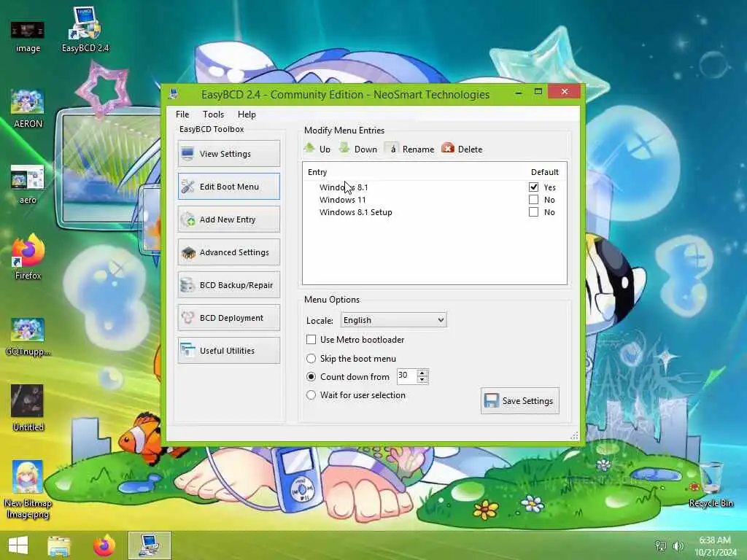This screenshot has height=560, width=747.
Task: Select the GQTnupp desktop file
Action: pyautogui.click(x=28, y=337)
